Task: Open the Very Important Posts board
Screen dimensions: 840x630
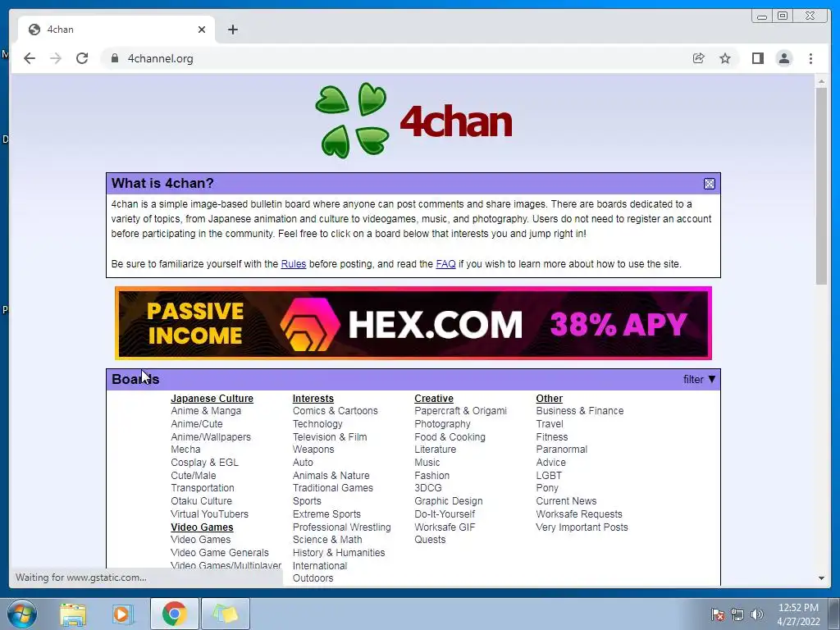Action: [582, 527]
